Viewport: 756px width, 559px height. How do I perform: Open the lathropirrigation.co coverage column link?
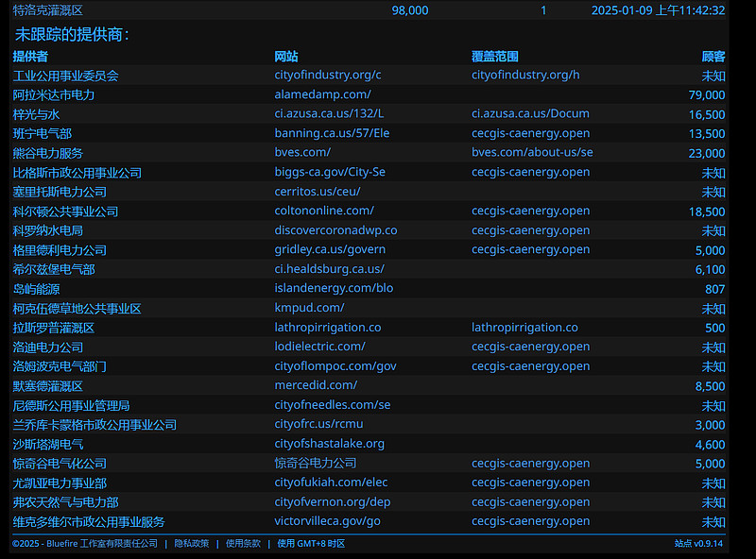[524, 328]
